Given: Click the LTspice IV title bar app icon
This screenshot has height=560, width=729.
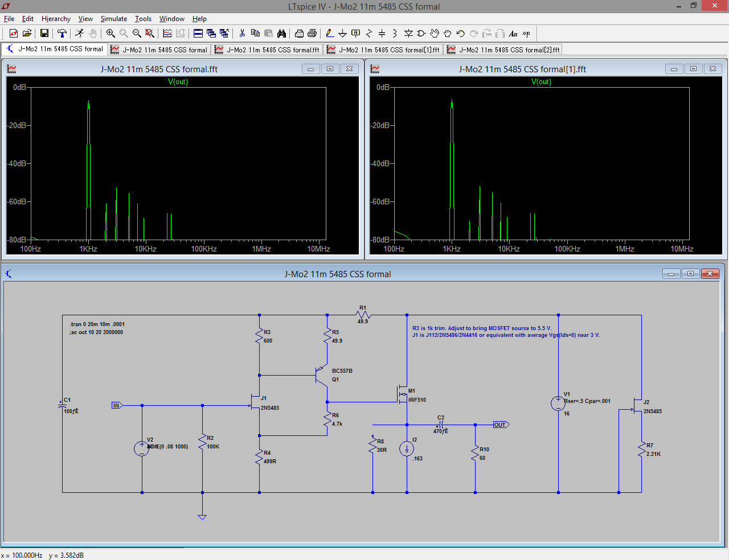Looking at the screenshot, I should [x=6, y=6].
